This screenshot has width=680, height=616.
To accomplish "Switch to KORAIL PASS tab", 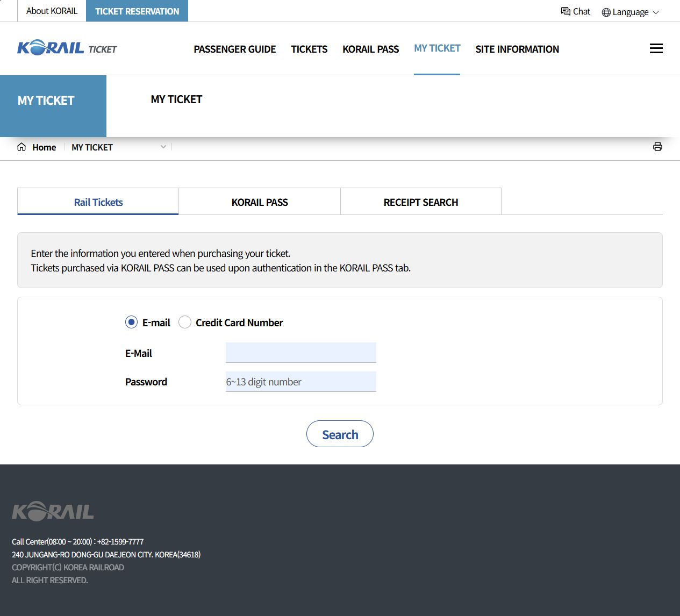I will tap(260, 202).
